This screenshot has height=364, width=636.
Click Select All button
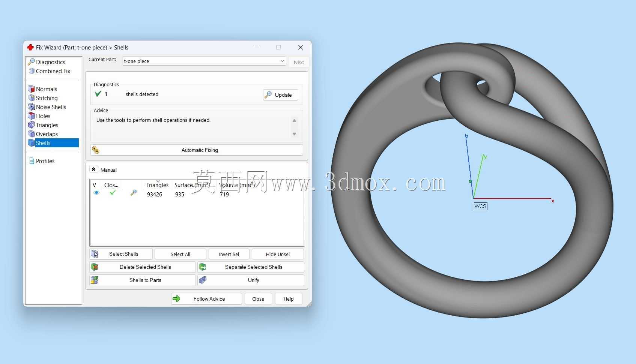click(180, 254)
